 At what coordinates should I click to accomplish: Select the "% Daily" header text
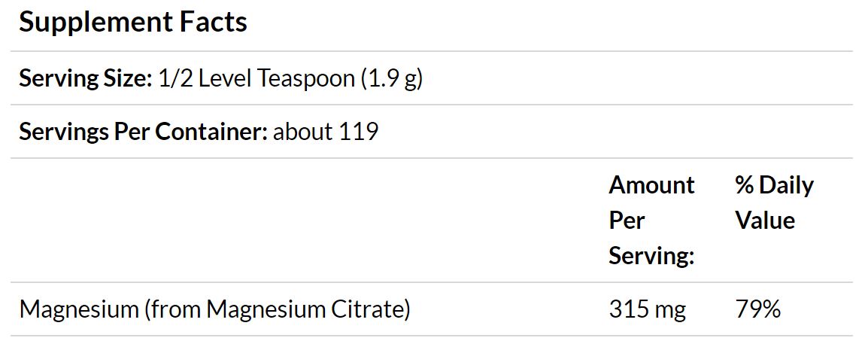click(775, 185)
